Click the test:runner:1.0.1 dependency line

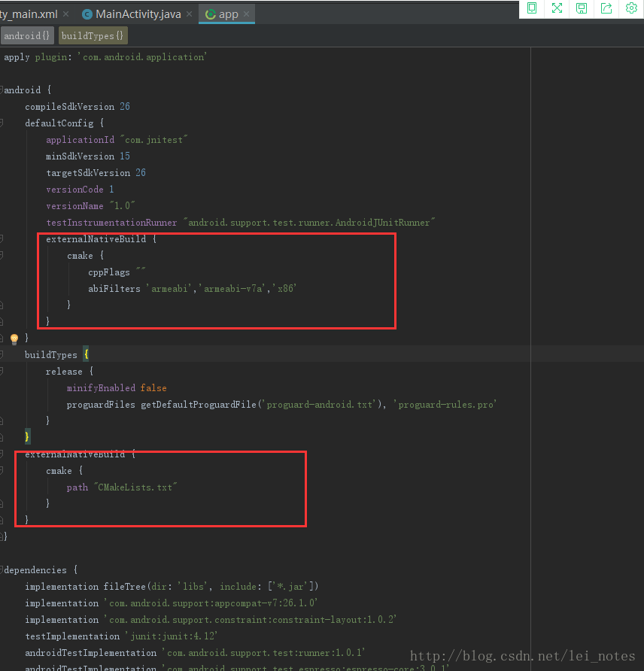pyautogui.click(x=195, y=653)
